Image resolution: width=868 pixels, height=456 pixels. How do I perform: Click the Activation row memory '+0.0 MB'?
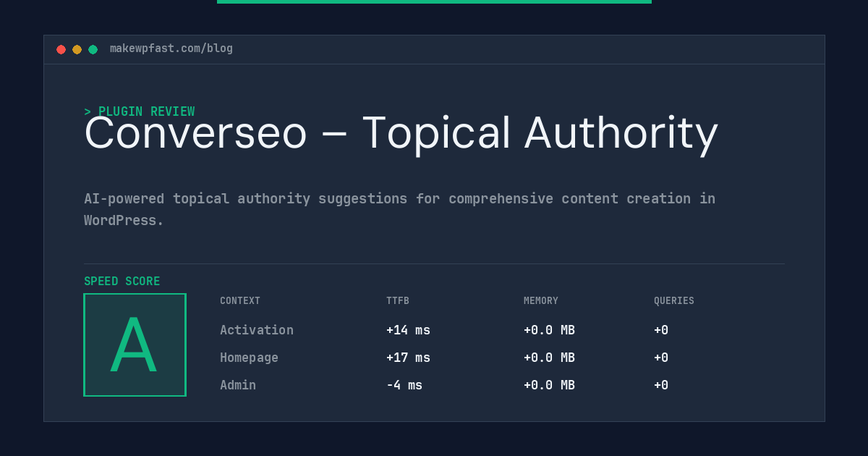point(549,330)
